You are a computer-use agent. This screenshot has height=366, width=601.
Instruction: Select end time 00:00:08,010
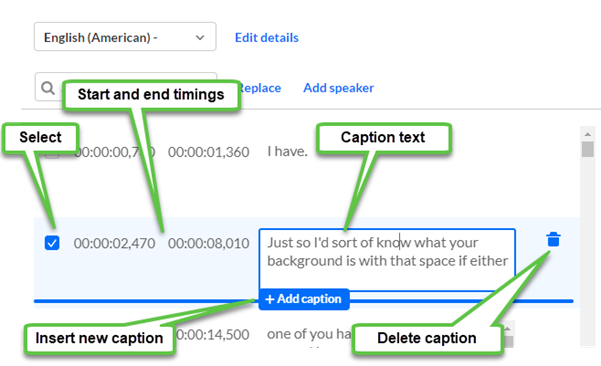(x=209, y=243)
